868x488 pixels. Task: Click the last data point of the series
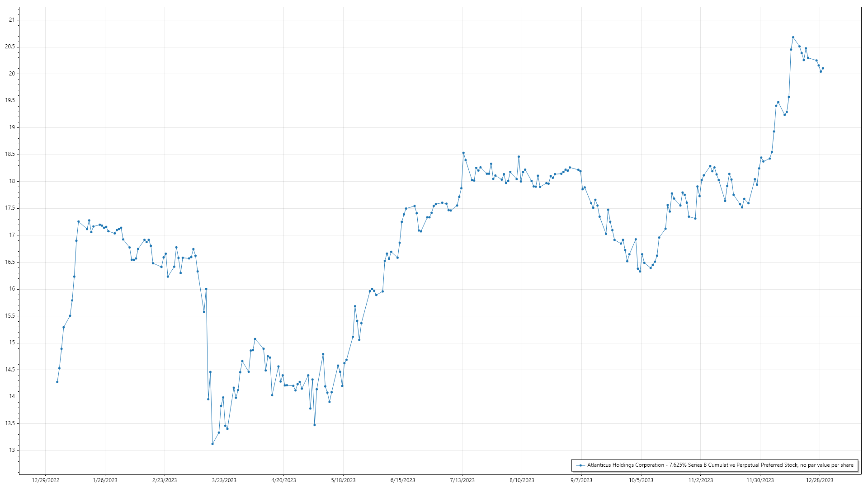823,68
